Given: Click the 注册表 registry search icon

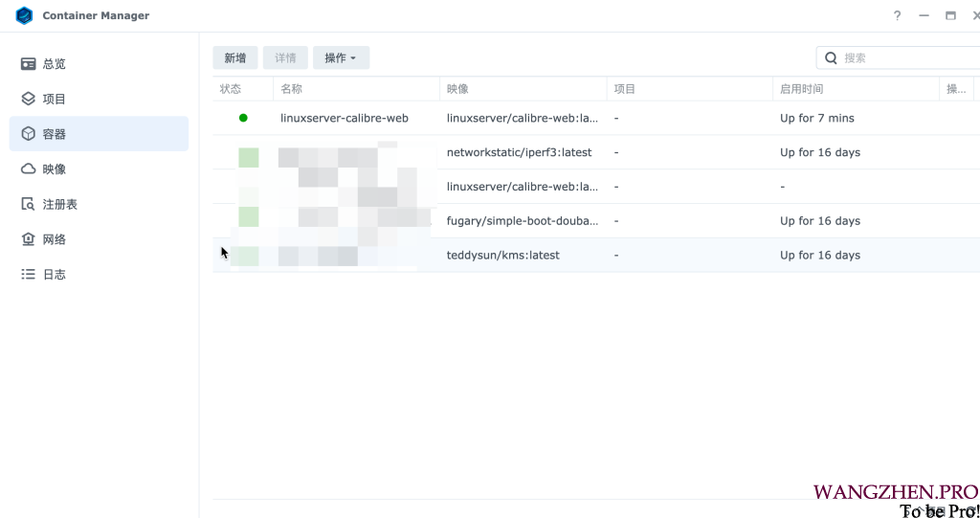Looking at the screenshot, I should pos(29,205).
